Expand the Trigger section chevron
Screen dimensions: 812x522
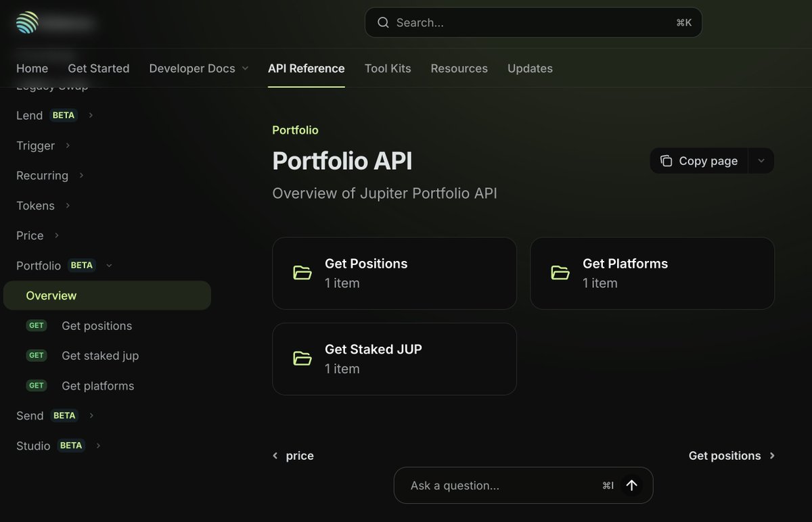[68, 145]
